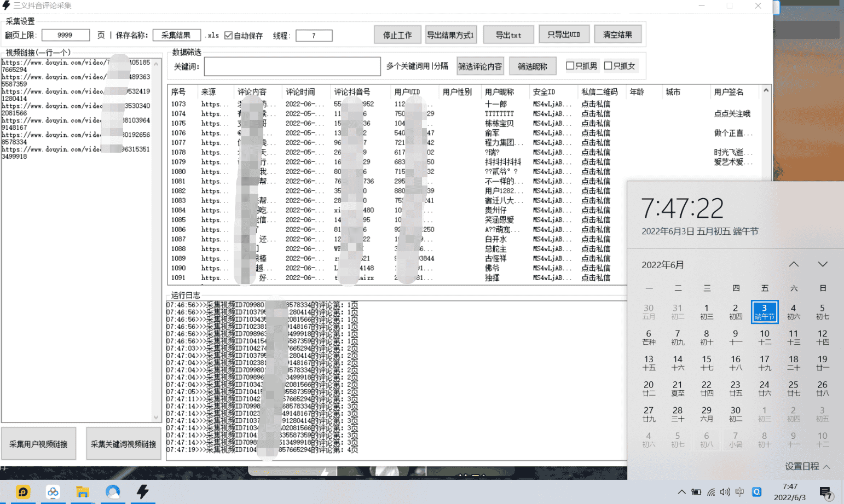Click the 评论时间 column header
This screenshot has height=504, width=844.
click(x=300, y=92)
